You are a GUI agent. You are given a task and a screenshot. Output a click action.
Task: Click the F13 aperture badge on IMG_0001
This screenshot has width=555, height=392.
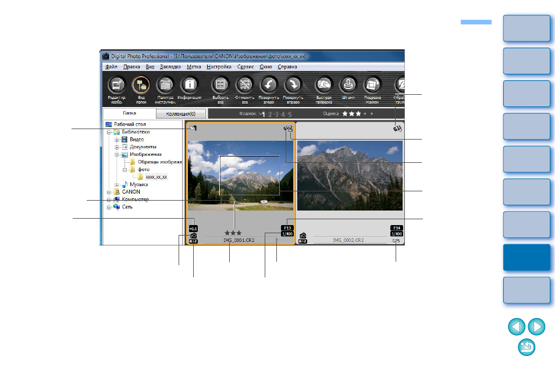point(287,228)
